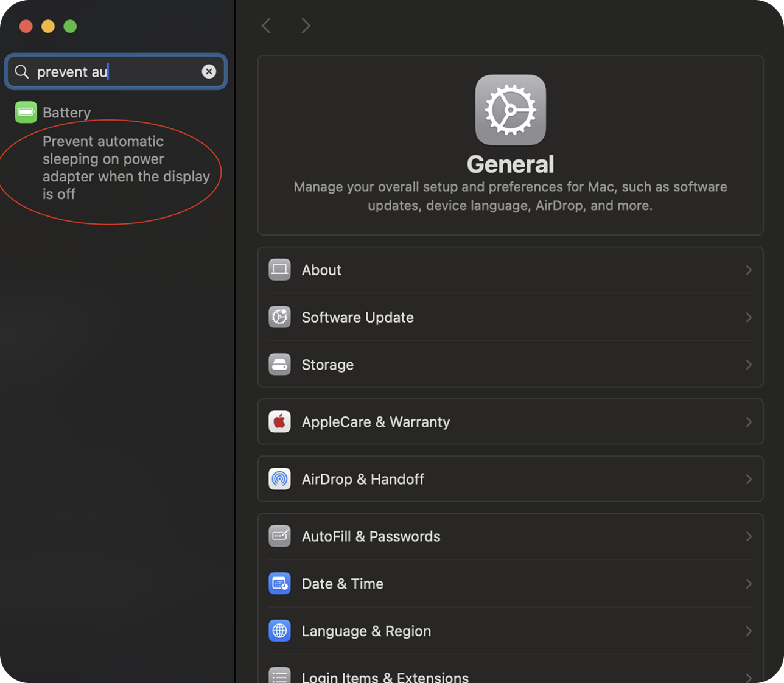Click the Storage drive icon

pos(280,365)
